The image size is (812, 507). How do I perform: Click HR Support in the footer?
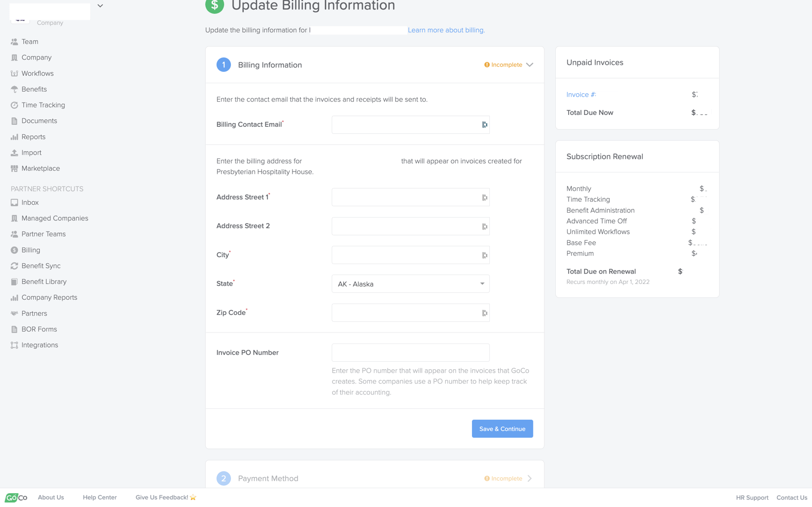click(752, 498)
